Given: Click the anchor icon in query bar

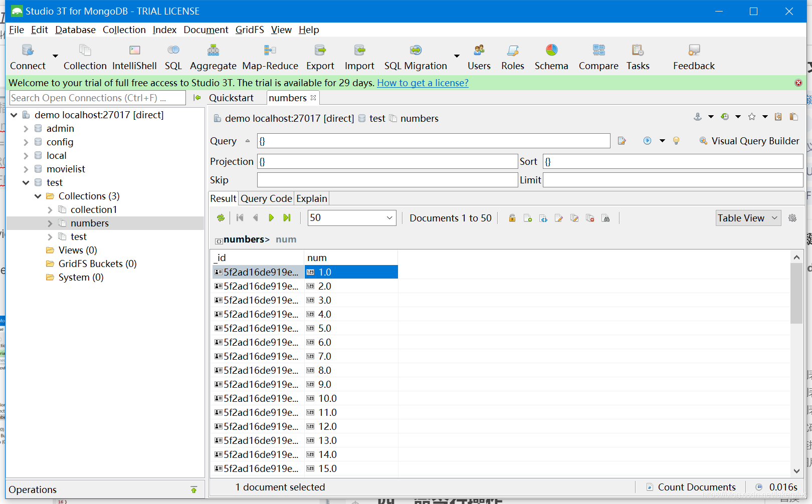Looking at the screenshot, I should [x=697, y=117].
